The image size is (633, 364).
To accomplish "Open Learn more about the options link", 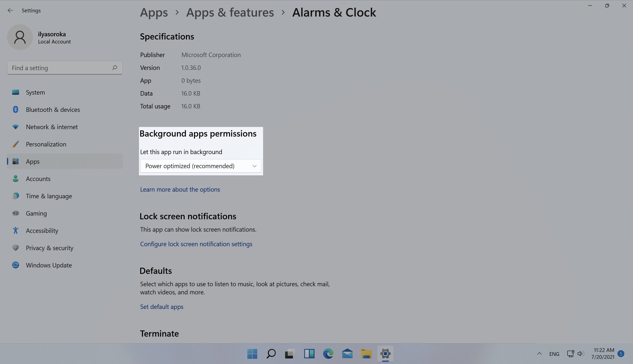I will (x=180, y=189).
